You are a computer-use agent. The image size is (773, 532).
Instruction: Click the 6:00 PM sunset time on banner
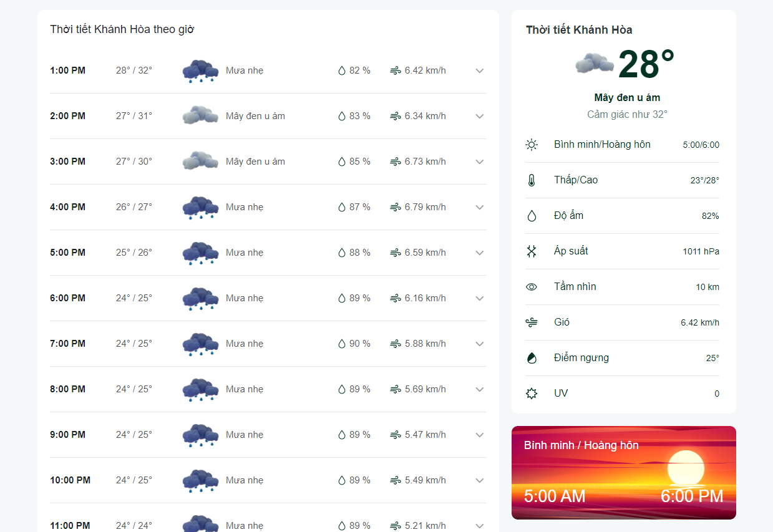click(692, 496)
